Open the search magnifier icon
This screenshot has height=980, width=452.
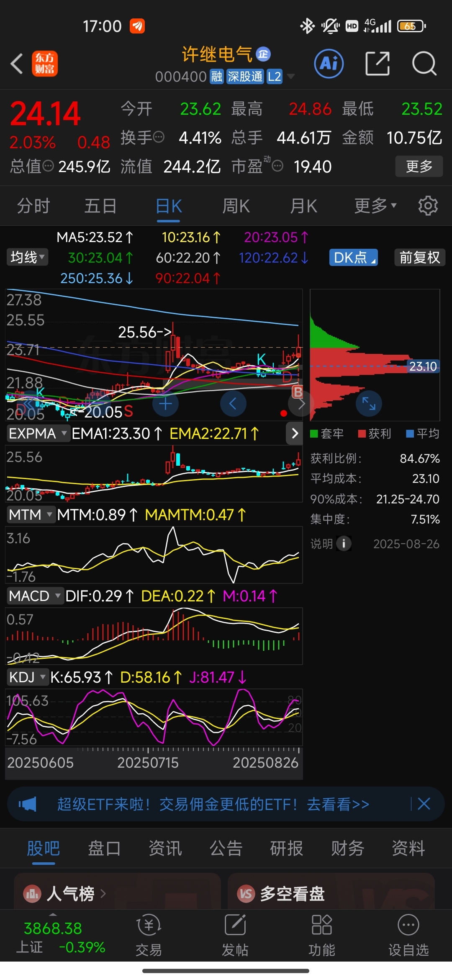[x=424, y=64]
